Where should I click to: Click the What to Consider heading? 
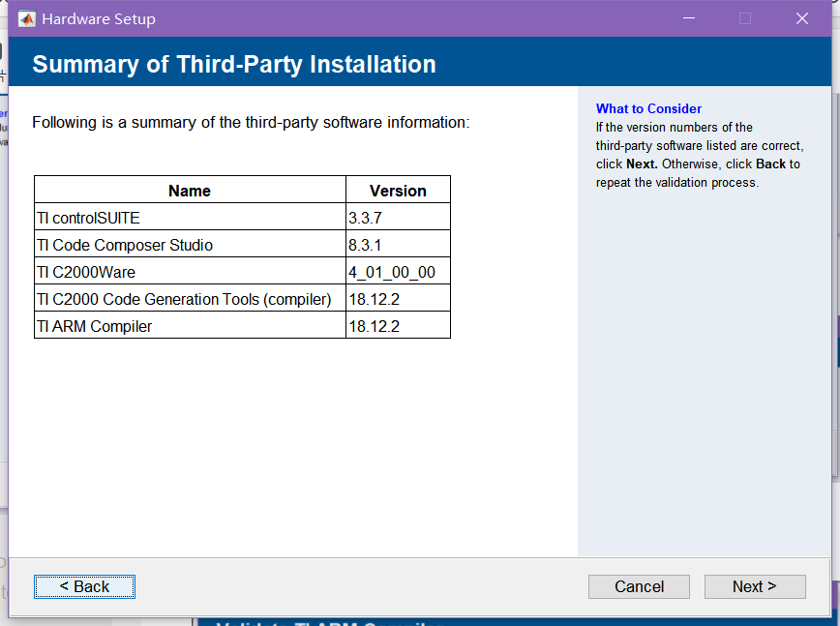coord(648,108)
